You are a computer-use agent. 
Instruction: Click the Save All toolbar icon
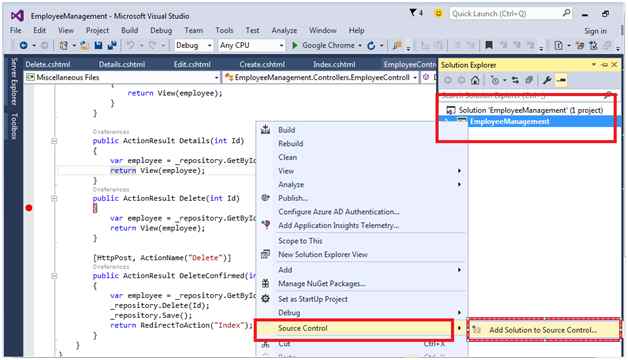coord(112,45)
